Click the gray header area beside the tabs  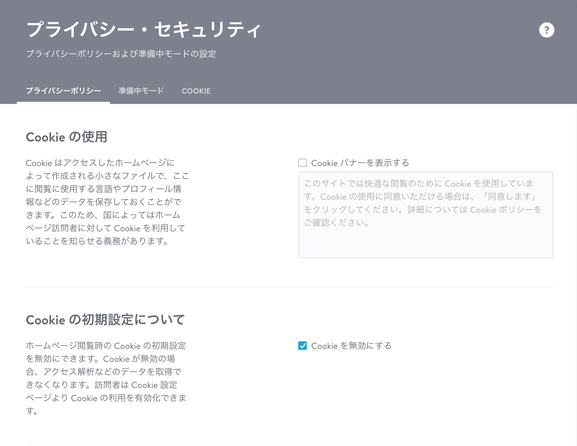386,91
